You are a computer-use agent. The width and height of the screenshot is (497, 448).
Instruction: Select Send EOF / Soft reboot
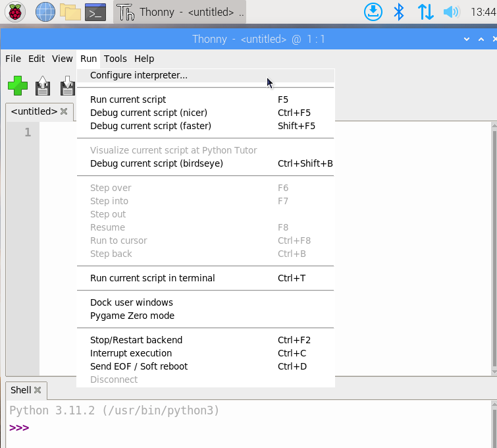[205, 366]
